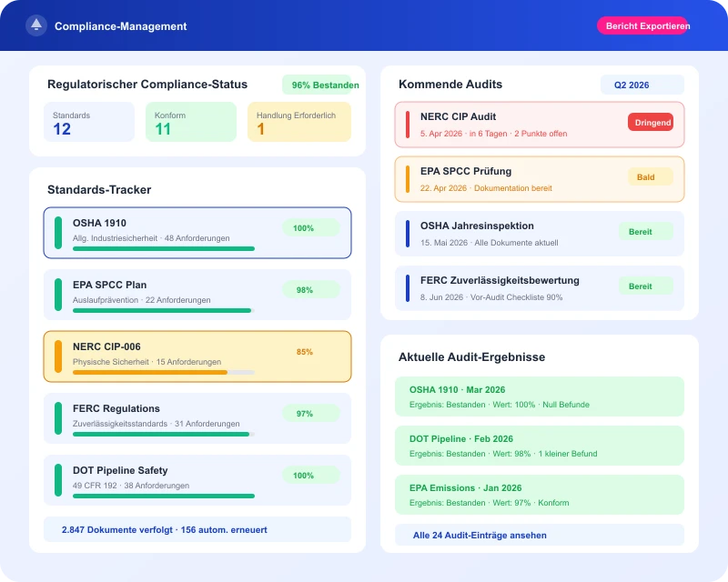The width and height of the screenshot is (728, 582).
Task: Open the OSHA 1910 · Mar 2026 result
Action: 540,396
